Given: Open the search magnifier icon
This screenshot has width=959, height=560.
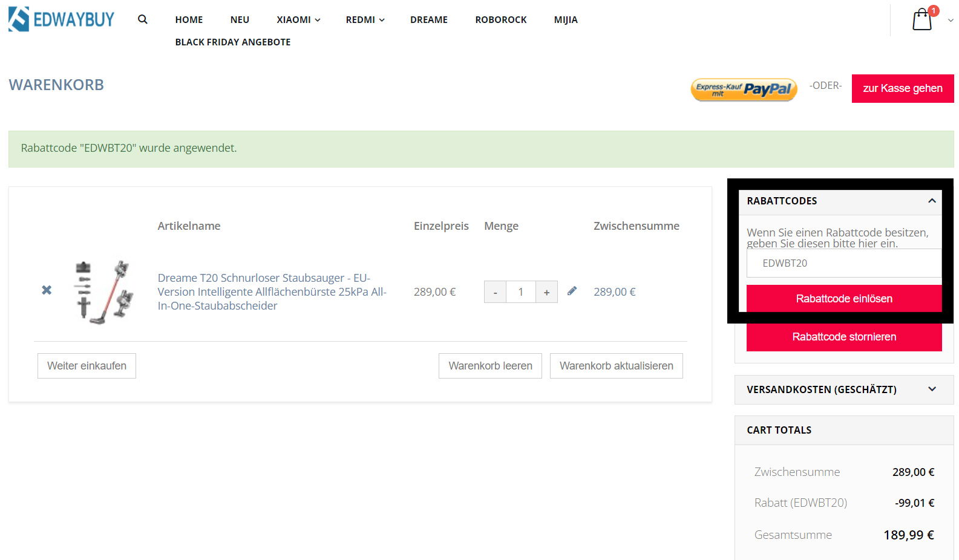Looking at the screenshot, I should tap(143, 19).
